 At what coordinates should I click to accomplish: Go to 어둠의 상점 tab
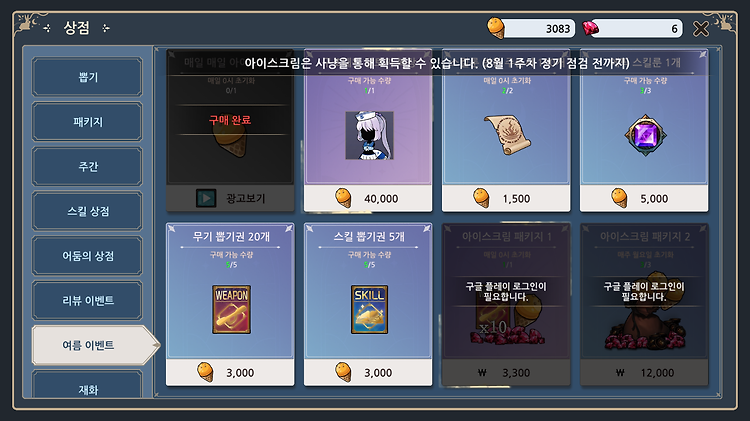click(87, 256)
